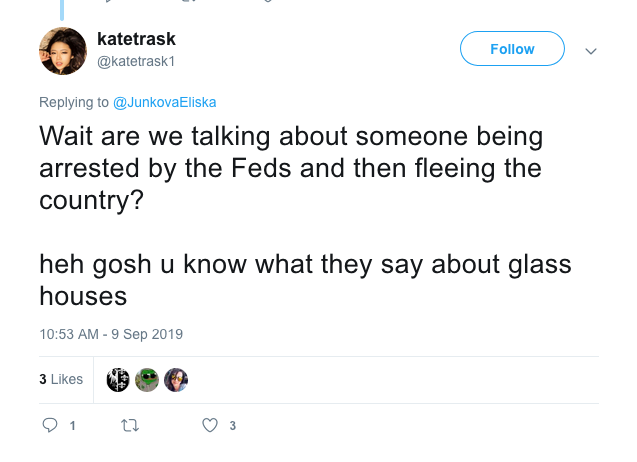Like the tweet with the heart icon
The height and width of the screenshot is (462, 637).
(x=210, y=425)
